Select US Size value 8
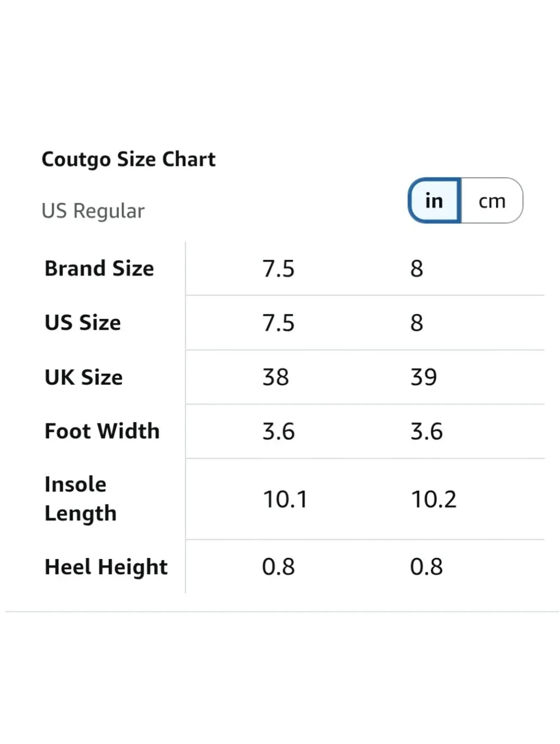Image resolution: width=560 pixels, height=744 pixels. click(417, 323)
